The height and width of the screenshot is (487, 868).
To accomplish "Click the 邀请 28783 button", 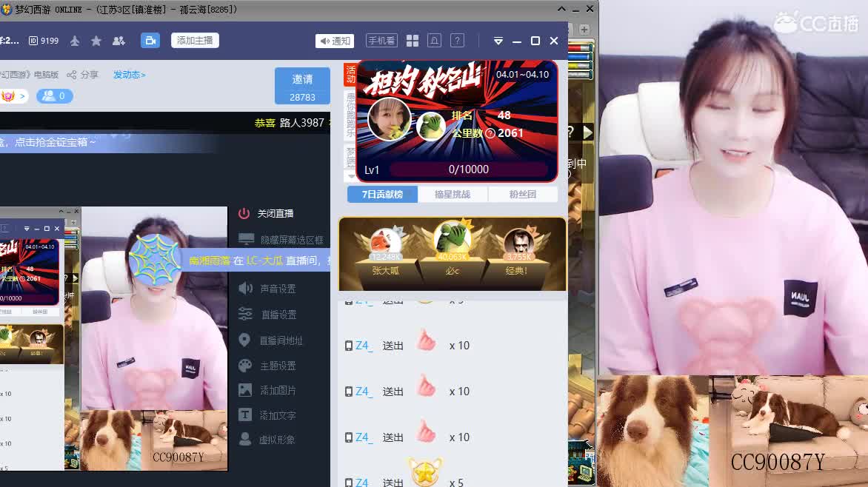I will (x=302, y=86).
